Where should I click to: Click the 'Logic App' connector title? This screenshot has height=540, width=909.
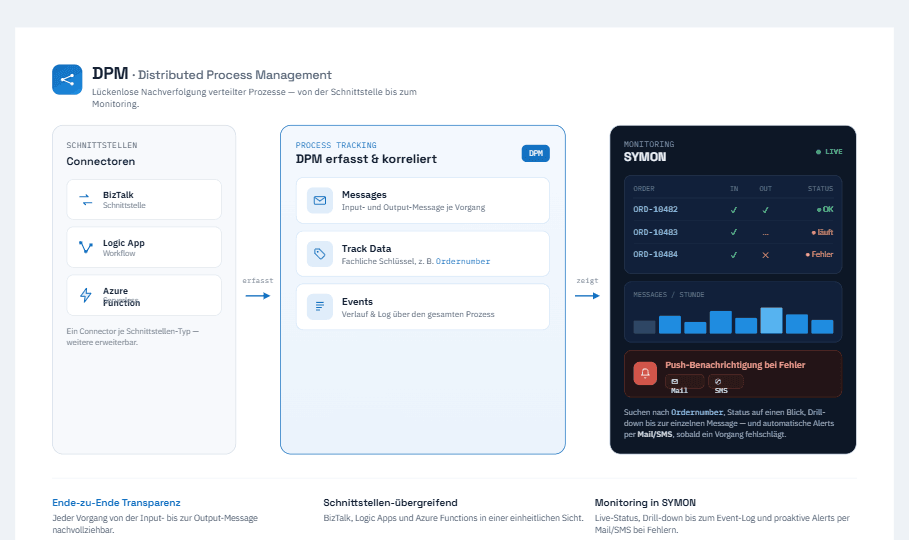(x=123, y=243)
